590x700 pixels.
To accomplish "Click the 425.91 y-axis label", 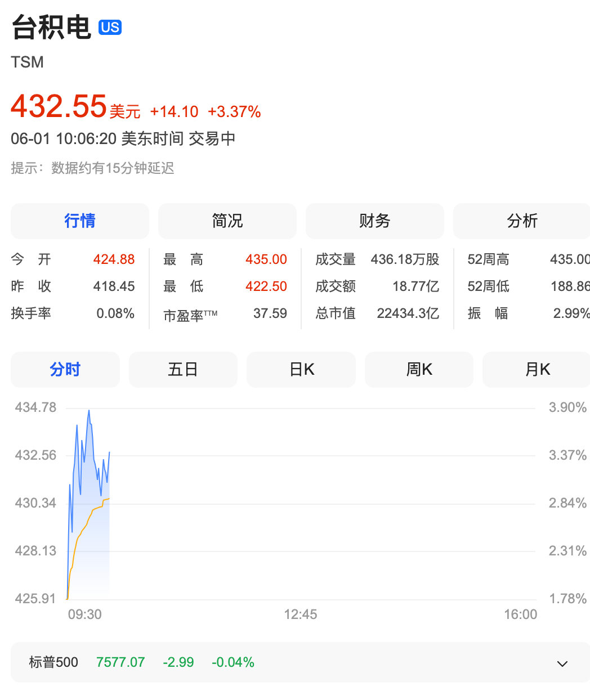I will point(35,599).
